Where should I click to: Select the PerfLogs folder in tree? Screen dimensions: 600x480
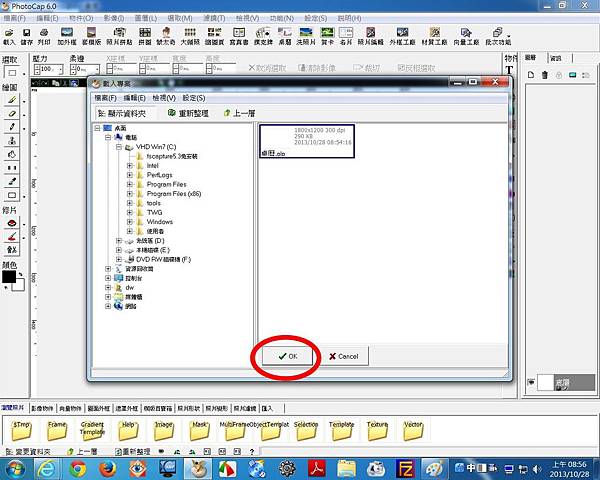tap(160, 175)
